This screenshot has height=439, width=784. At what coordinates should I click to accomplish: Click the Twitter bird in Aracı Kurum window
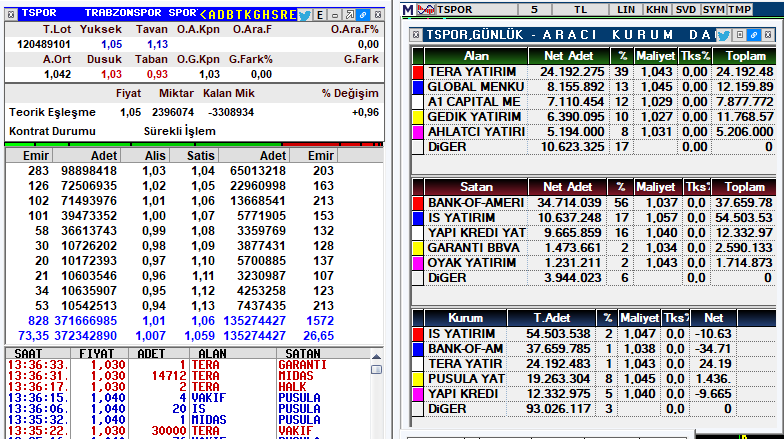click(x=723, y=35)
